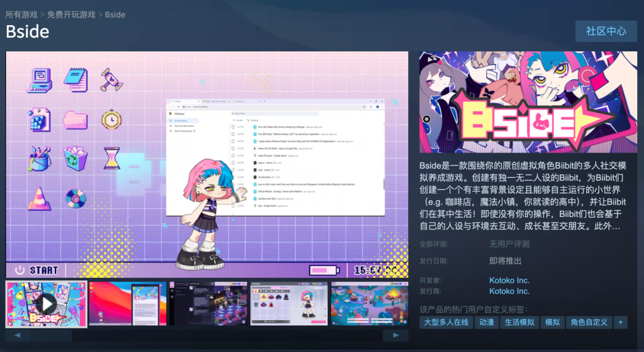Open developer Kotoko Inc. link
This screenshot has height=352, width=644.
tap(509, 280)
